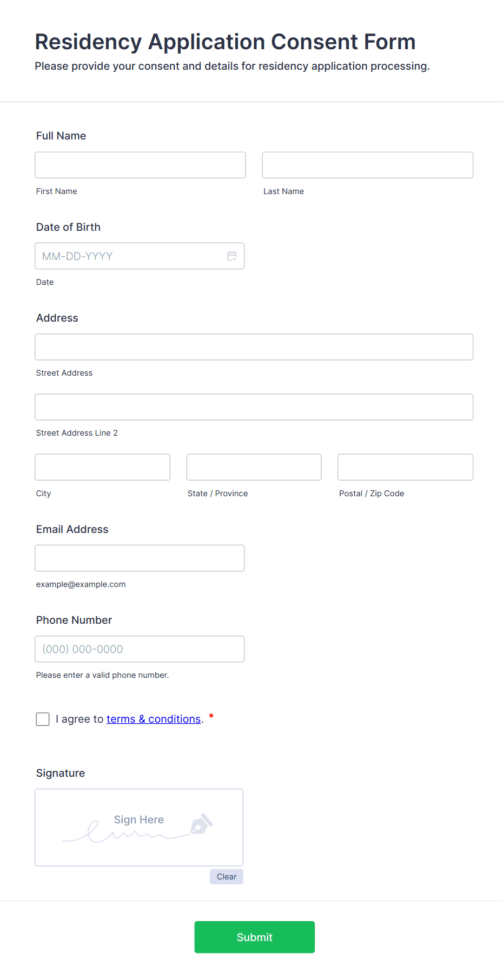This screenshot has height=980, width=503.
Task: Open the date picker calendar icon
Action: tap(232, 256)
